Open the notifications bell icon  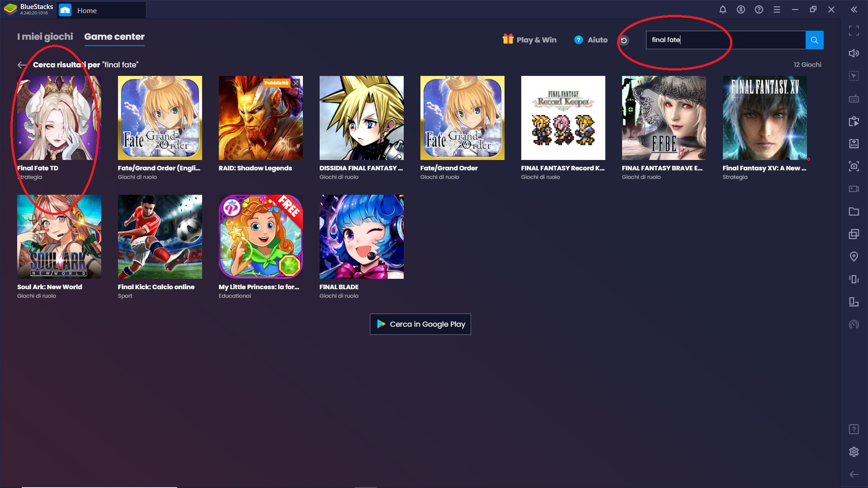click(x=722, y=9)
